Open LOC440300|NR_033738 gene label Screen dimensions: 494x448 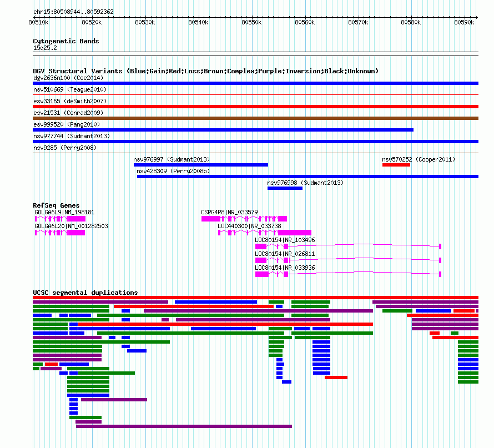(249, 226)
